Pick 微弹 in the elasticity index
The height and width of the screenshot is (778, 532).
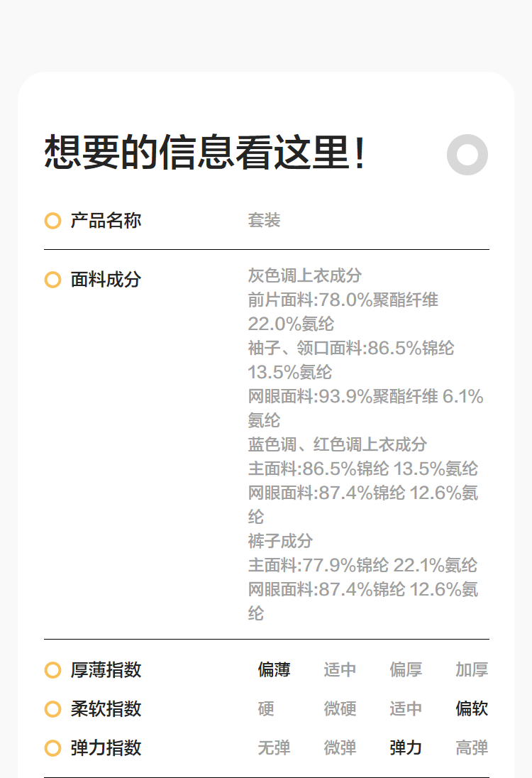tap(340, 748)
